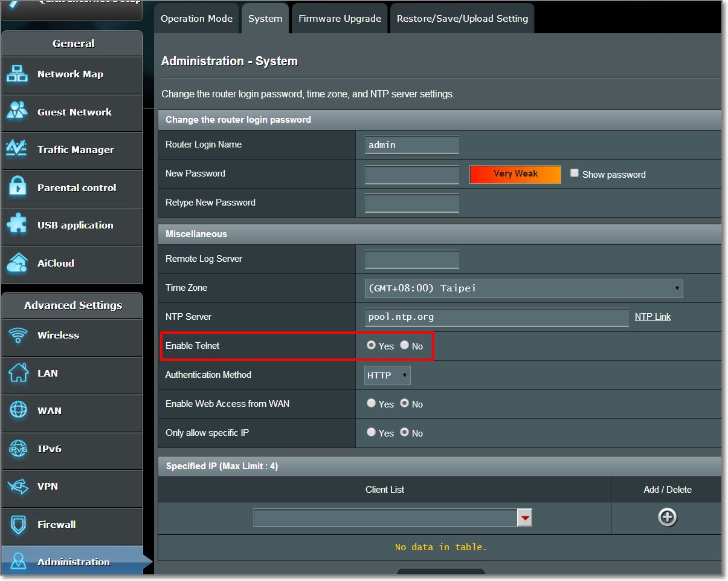Open the Authentication Method HTTP dropdown
The image size is (728, 581).
click(387, 375)
